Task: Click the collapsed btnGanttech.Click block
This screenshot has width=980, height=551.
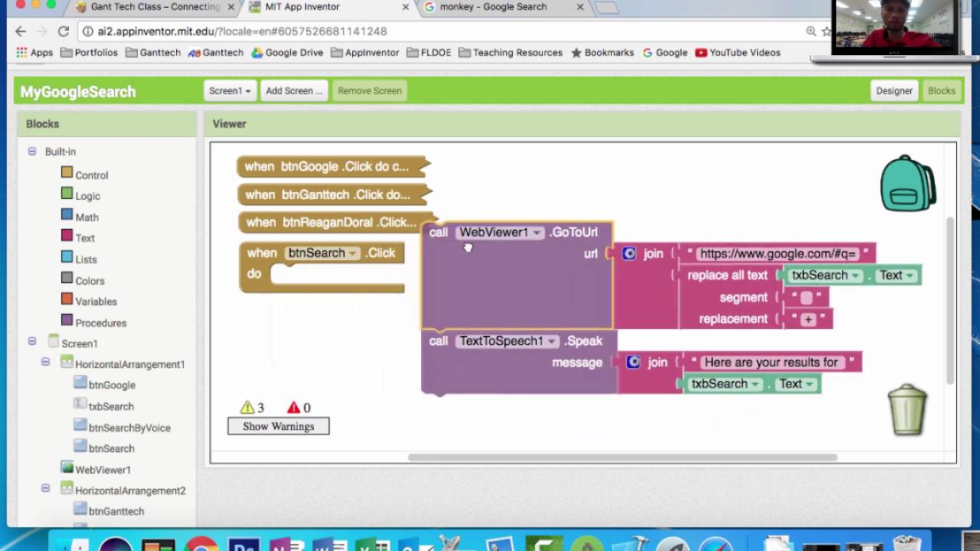Action: click(335, 194)
